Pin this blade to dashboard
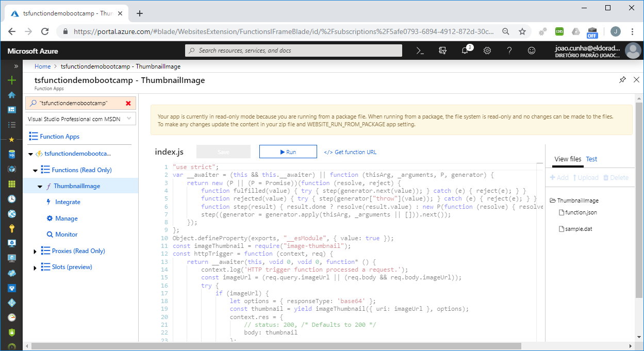Viewport: 644px width, 351px height. [622, 80]
